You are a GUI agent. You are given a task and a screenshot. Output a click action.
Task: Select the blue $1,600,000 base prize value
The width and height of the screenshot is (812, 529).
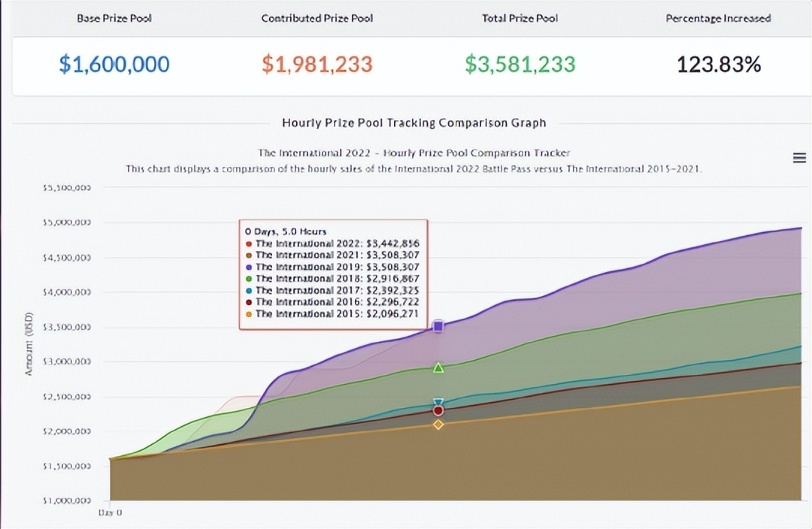click(114, 65)
